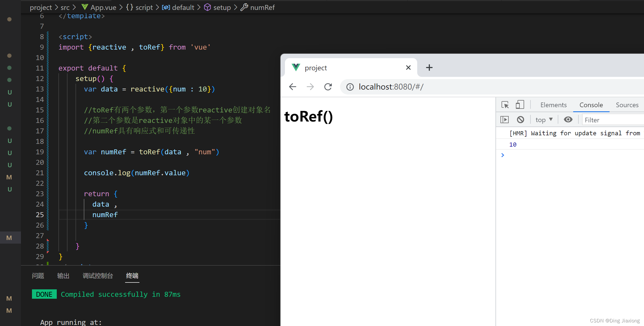644x326 pixels.
Task: Click the numRef breadcrumb segment
Action: pos(262,7)
